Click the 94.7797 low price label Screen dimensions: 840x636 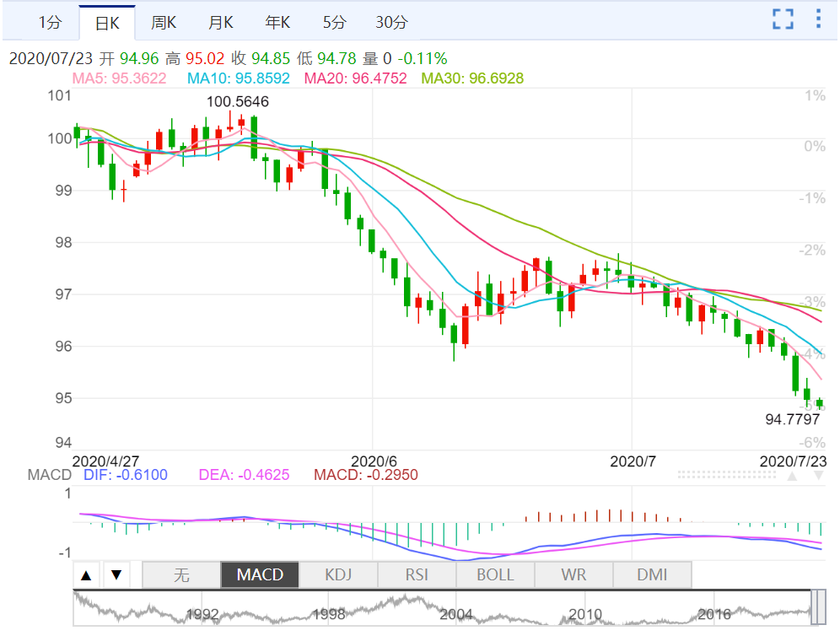(792, 419)
